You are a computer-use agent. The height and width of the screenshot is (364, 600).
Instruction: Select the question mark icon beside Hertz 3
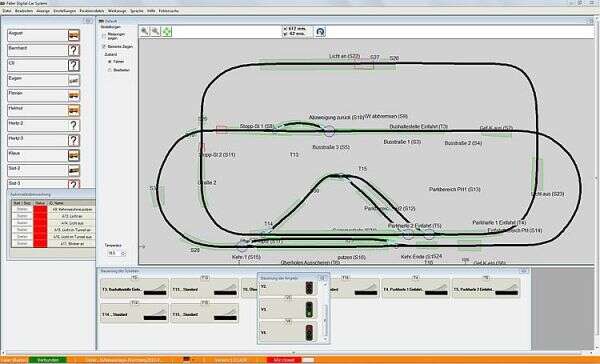click(x=74, y=140)
